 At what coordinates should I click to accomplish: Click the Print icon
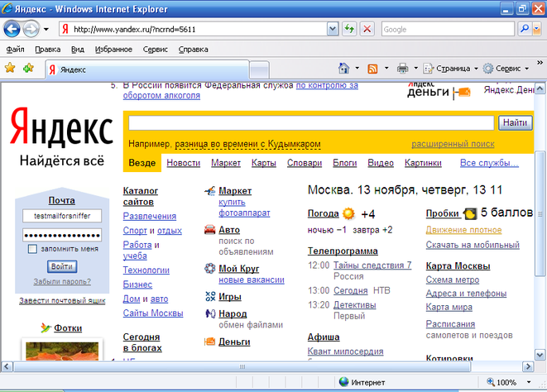(x=402, y=69)
